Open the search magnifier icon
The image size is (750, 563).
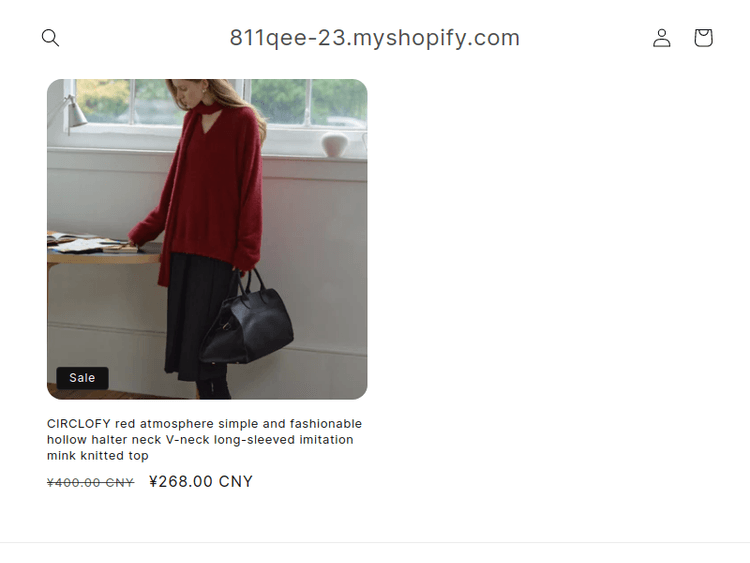[x=50, y=38]
